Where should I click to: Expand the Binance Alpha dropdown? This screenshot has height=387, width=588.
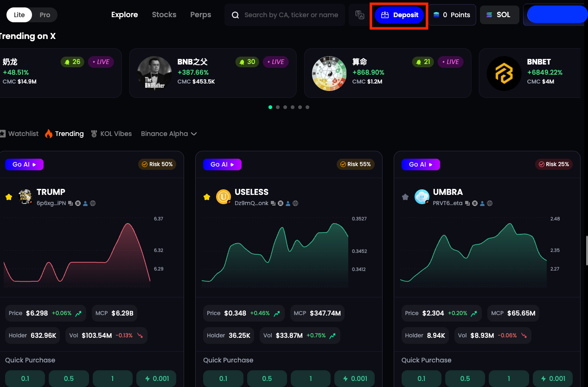169,134
